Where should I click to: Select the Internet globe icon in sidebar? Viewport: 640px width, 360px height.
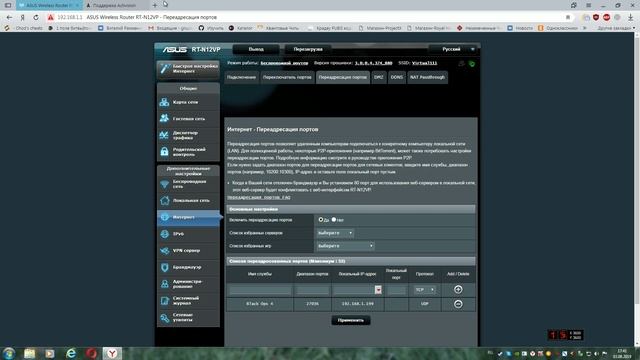coord(164,217)
